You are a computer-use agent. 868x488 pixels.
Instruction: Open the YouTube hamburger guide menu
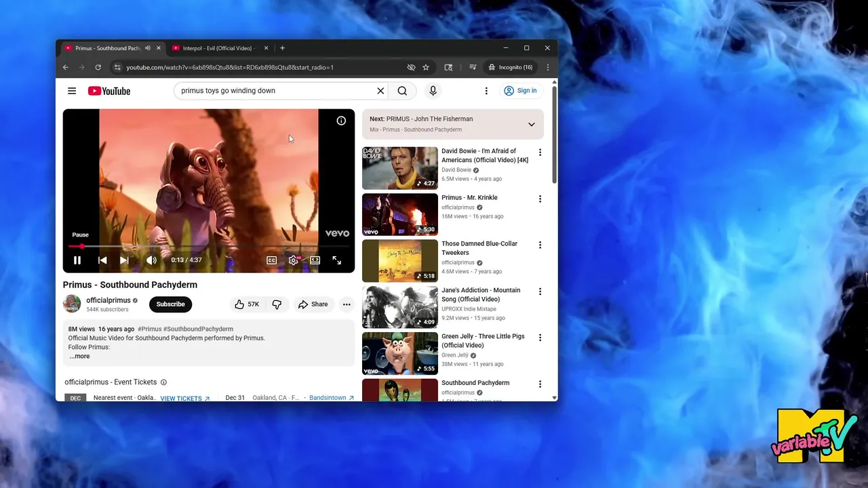point(72,91)
